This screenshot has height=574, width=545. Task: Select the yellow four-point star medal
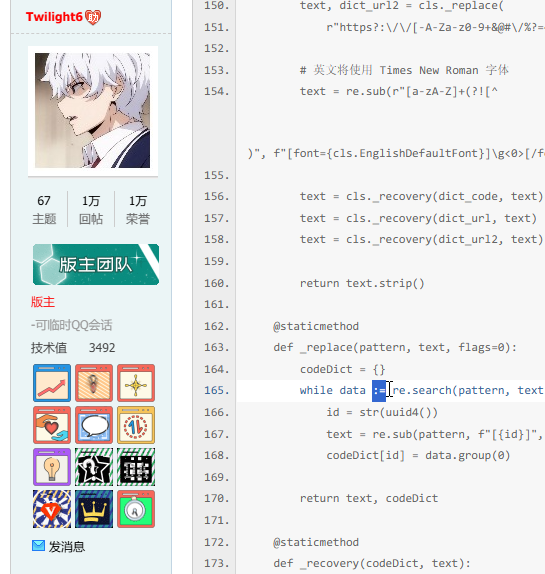(136, 383)
